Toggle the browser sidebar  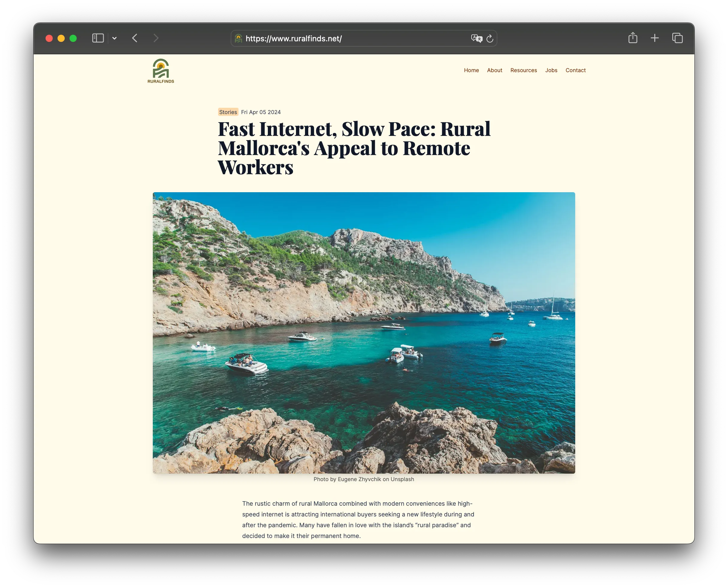(x=98, y=38)
